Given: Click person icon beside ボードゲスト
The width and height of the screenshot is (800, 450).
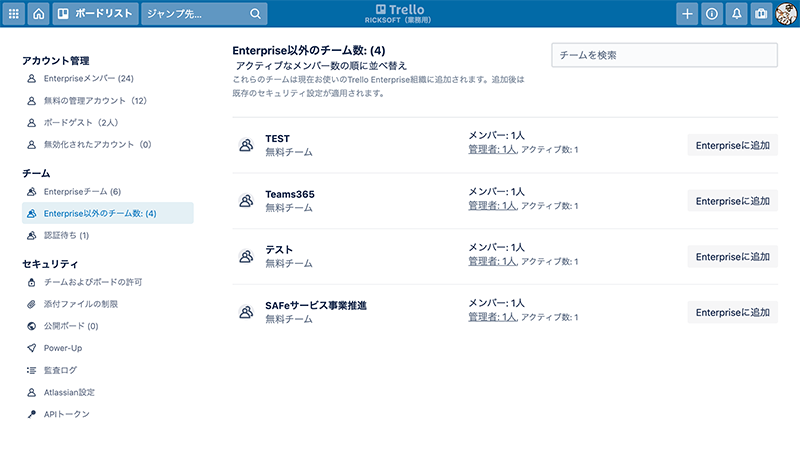Looking at the screenshot, I should tap(32, 122).
